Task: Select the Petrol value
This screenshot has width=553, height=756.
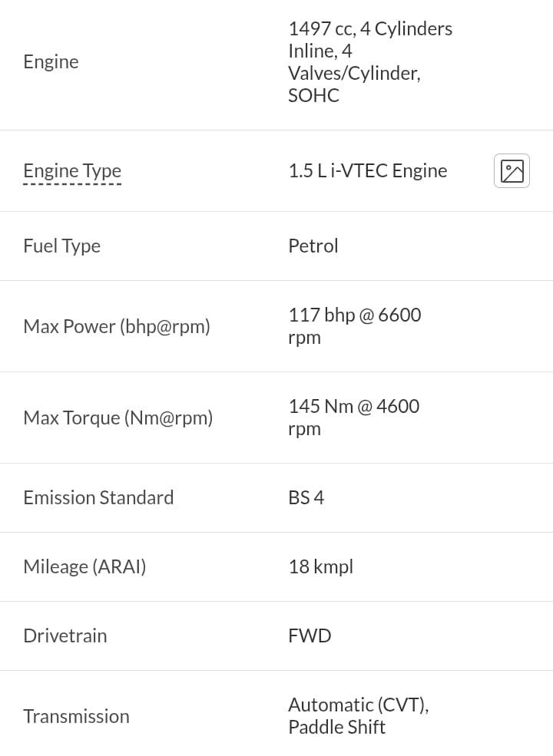Action: click(x=313, y=246)
